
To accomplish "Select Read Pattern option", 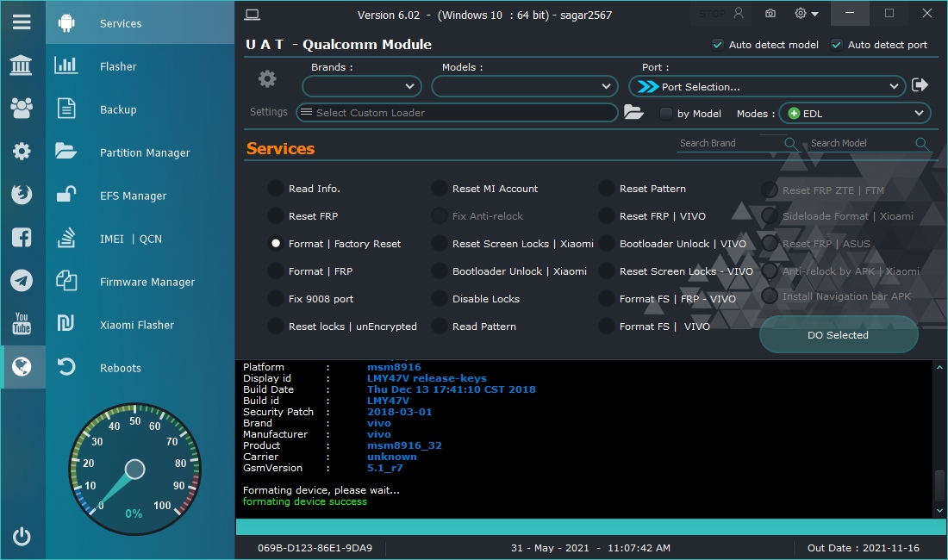I will coord(440,327).
